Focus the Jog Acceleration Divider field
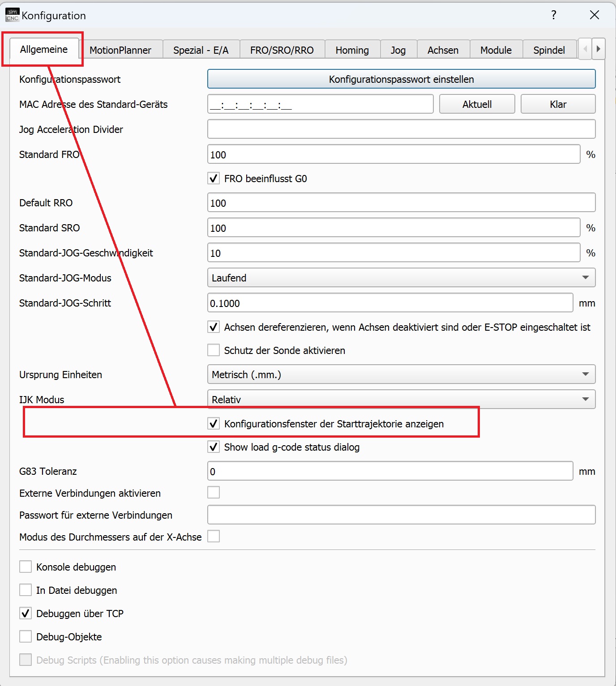Screen dimensions: 616x686 tap(402, 129)
